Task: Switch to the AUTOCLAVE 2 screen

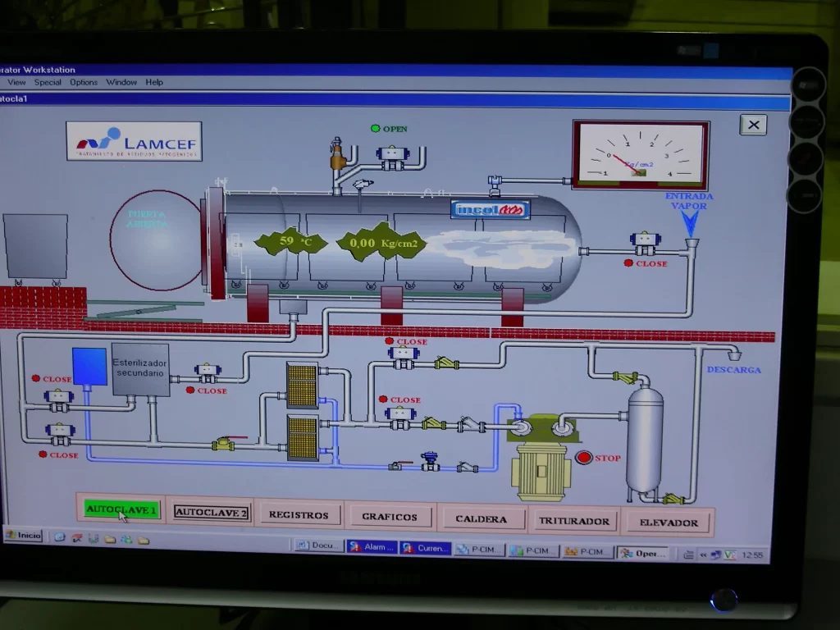Action: 210,513
